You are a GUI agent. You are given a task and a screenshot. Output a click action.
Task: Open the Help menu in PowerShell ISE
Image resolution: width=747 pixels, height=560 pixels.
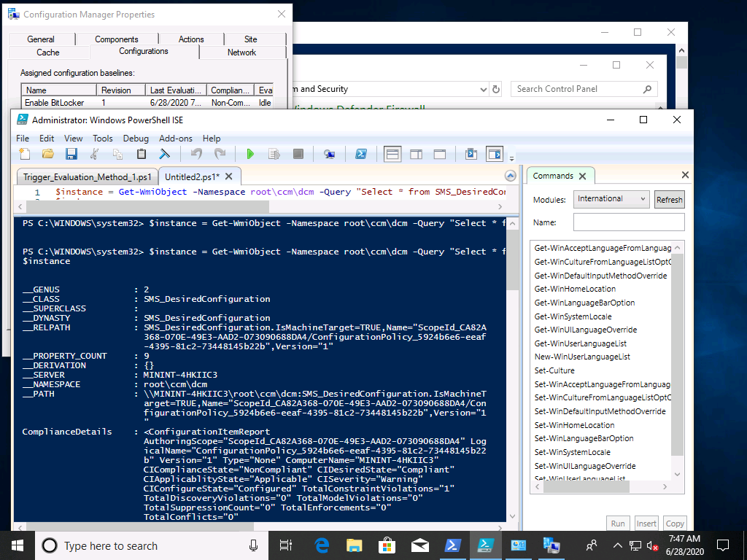212,139
